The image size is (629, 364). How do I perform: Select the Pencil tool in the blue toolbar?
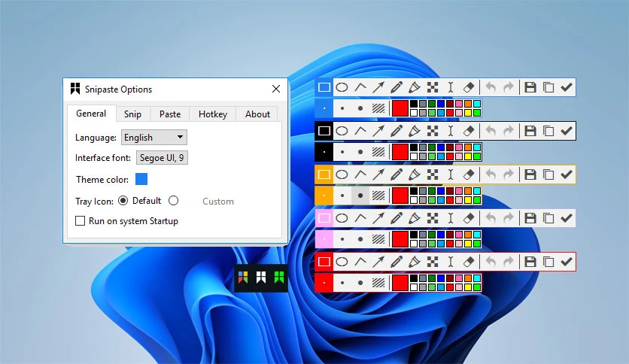[397, 87]
